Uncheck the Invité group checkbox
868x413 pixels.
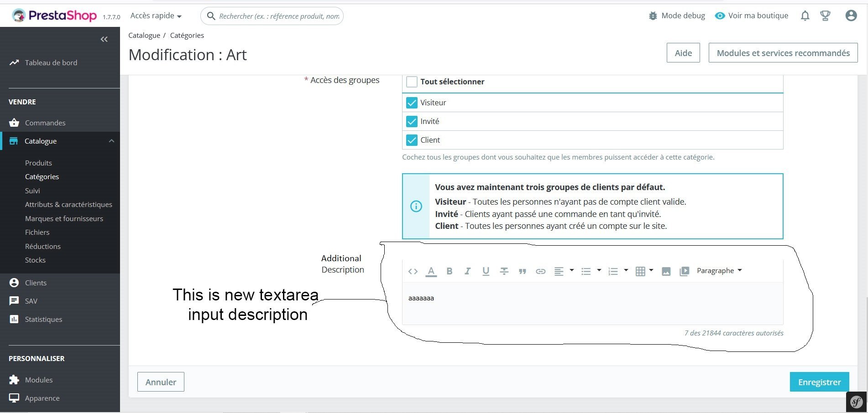412,121
